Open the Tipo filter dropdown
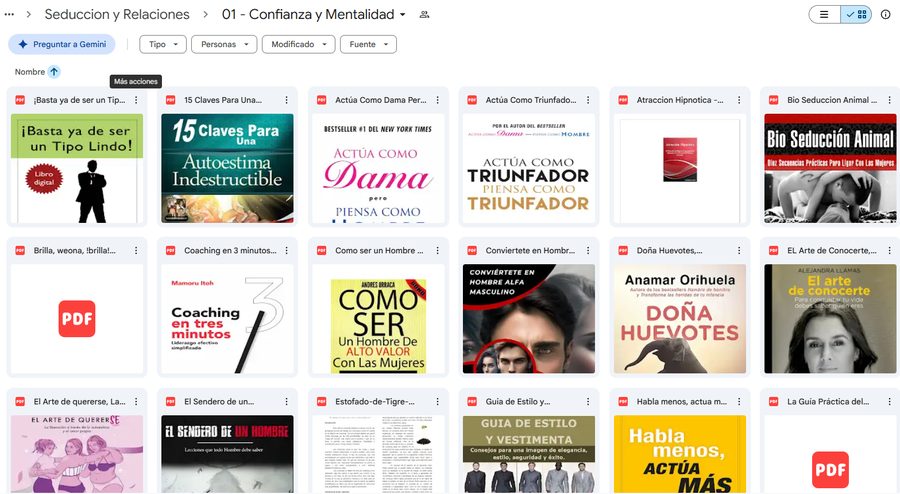The width and height of the screenshot is (900, 494). (x=163, y=44)
